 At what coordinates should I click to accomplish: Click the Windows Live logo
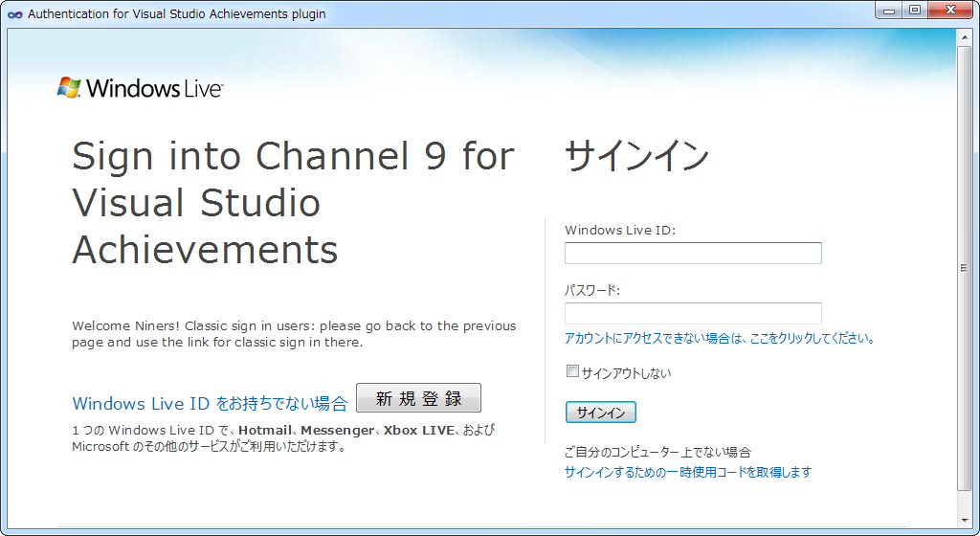click(x=140, y=88)
